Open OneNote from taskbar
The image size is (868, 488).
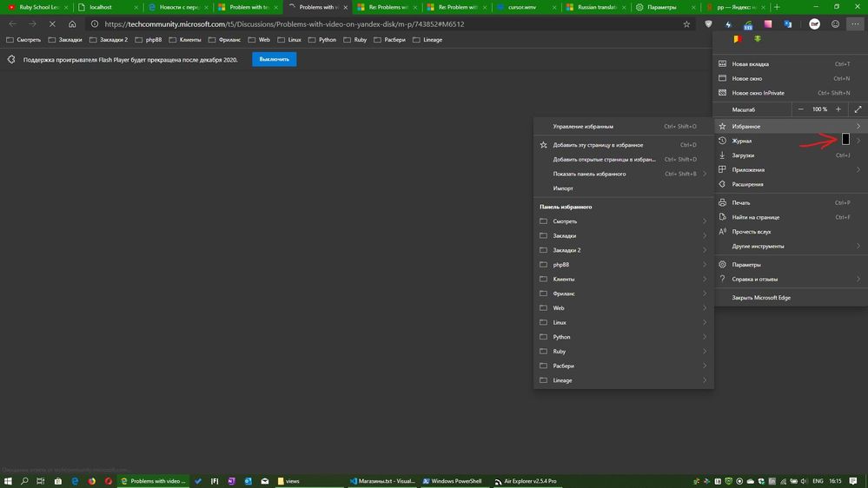point(231,481)
